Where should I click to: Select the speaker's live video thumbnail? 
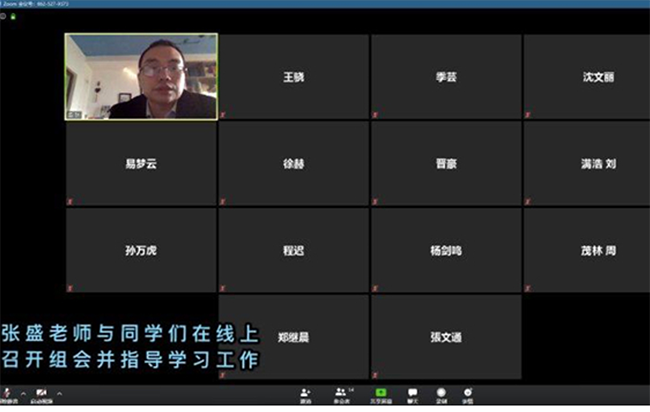tap(141, 77)
